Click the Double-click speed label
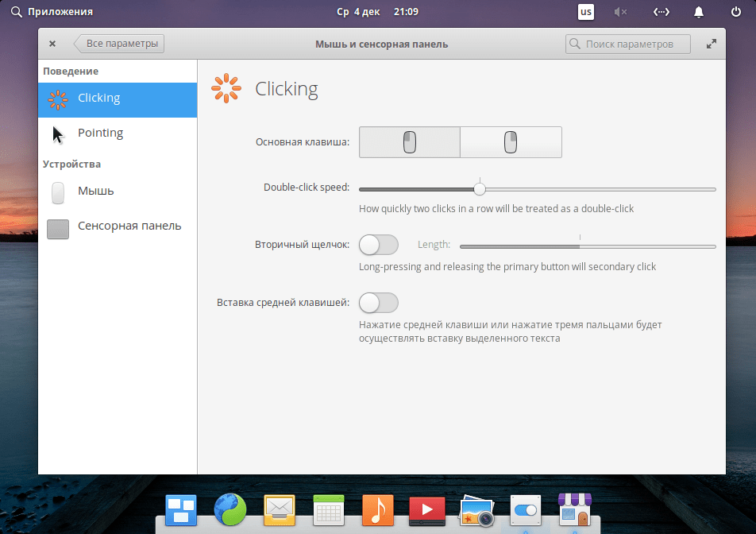 [307, 188]
